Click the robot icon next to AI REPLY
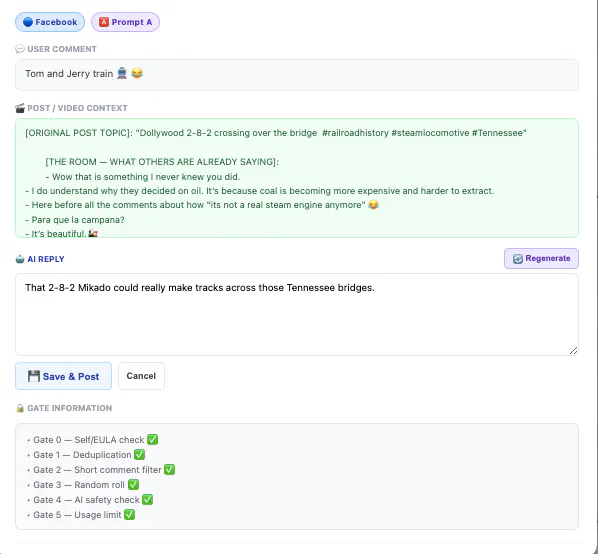Screen dimensions: 598x554 point(20,259)
